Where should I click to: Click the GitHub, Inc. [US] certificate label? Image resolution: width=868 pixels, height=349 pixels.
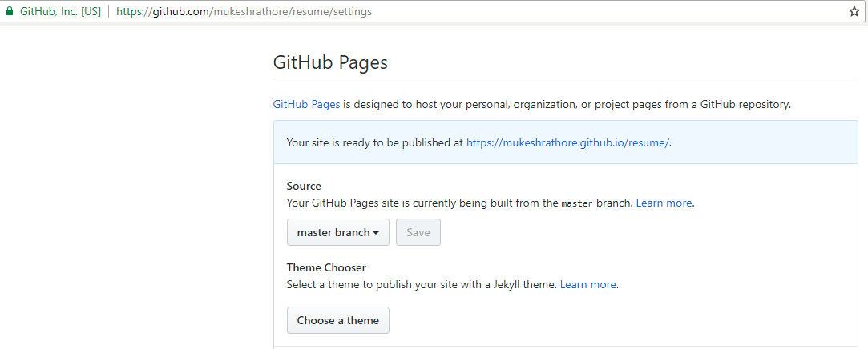tap(59, 12)
